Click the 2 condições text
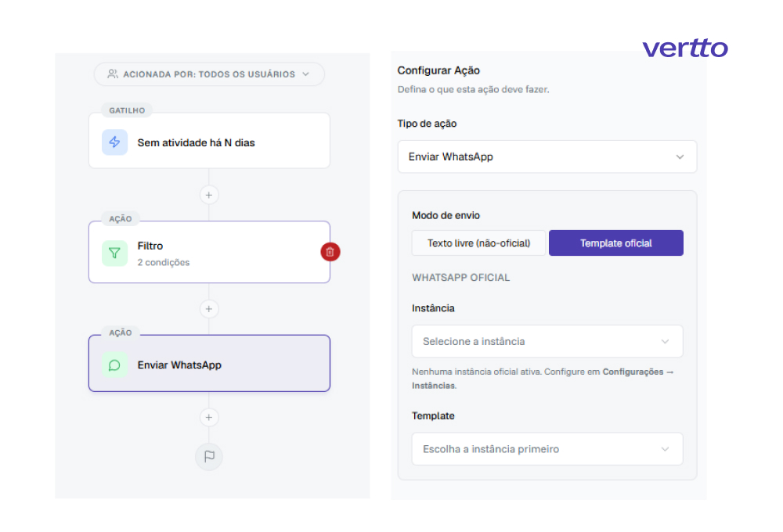The image size is (783, 532). (x=164, y=263)
